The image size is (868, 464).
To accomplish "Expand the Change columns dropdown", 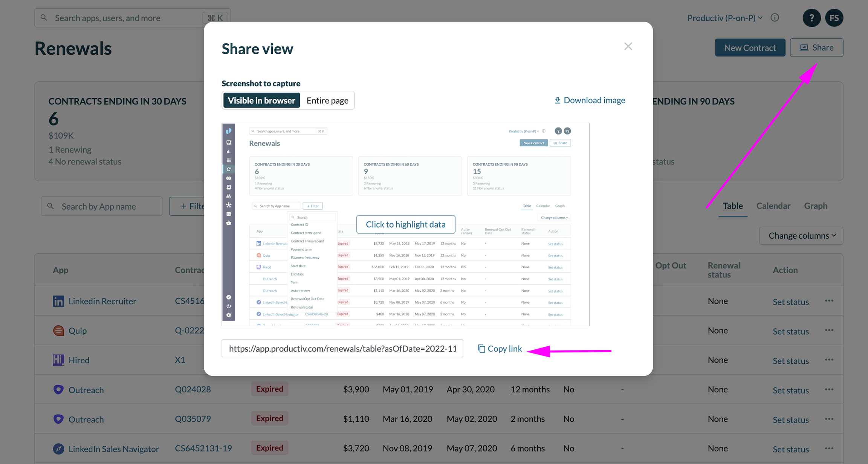I will coord(801,235).
